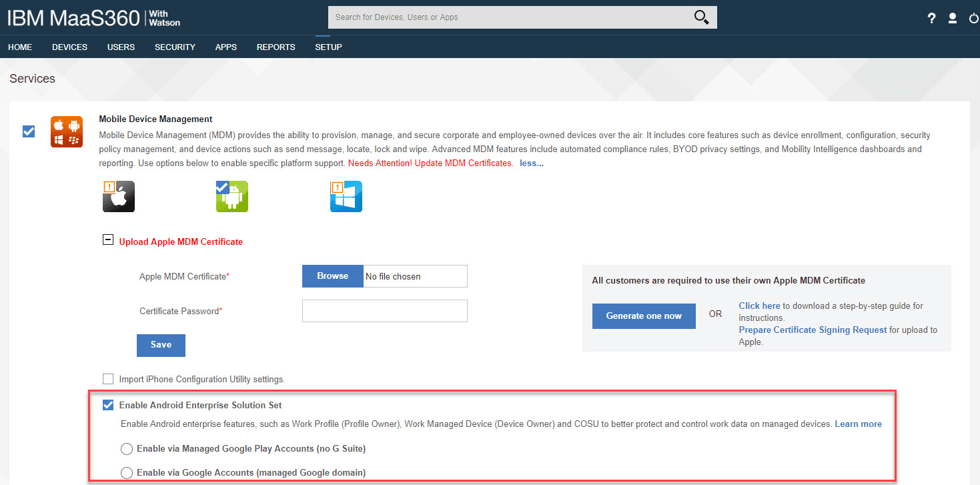Click the Mobile Device Management title

tap(156, 119)
